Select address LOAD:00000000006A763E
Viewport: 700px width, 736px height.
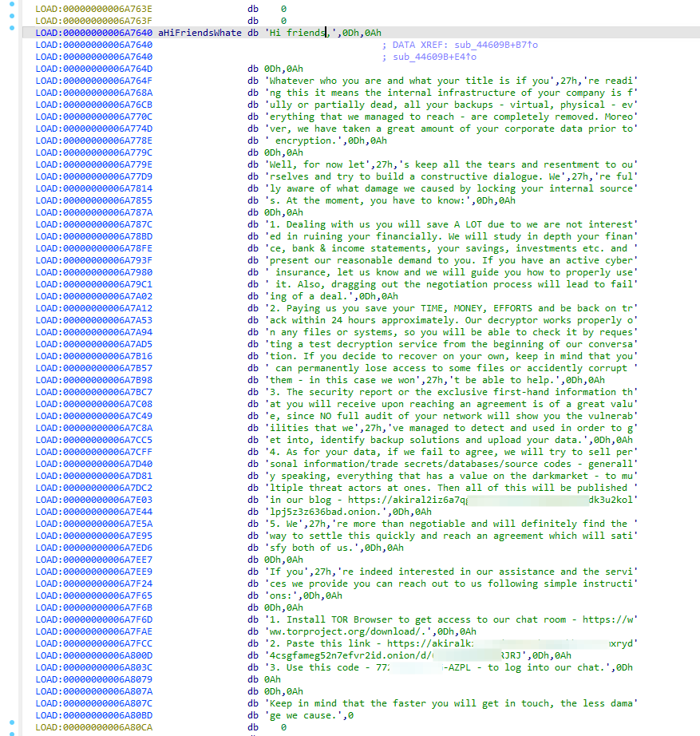coord(94,9)
